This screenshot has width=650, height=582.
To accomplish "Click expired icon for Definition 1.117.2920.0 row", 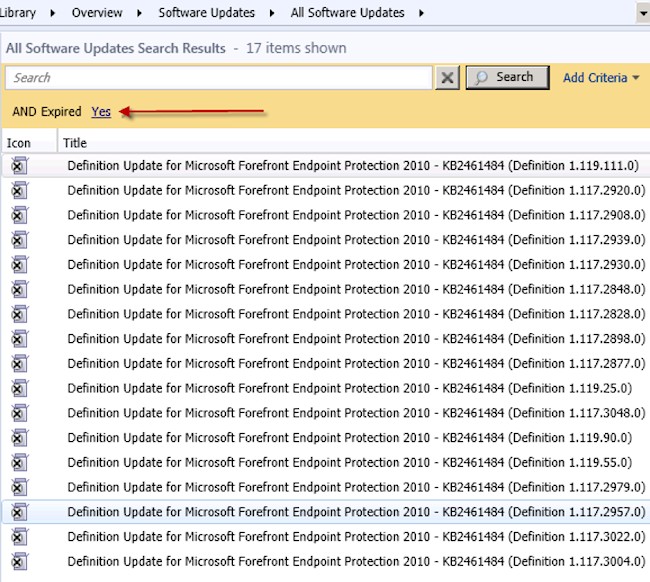I will pyautogui.click(x=20, y=190).
